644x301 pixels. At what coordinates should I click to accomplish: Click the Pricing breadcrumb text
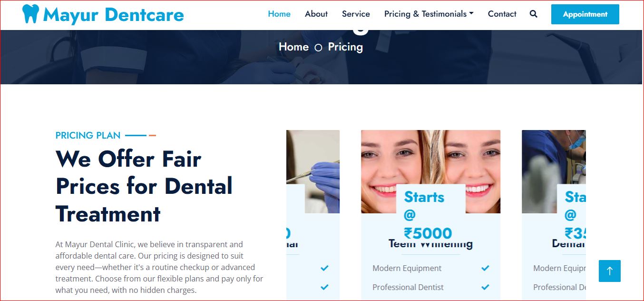(345, 47)
